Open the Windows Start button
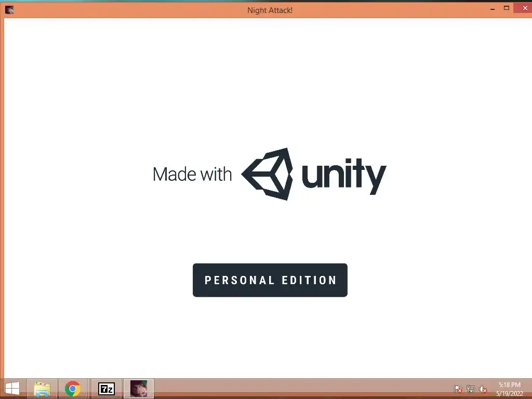The image size is (532, 399). click(x=12, y=389)
